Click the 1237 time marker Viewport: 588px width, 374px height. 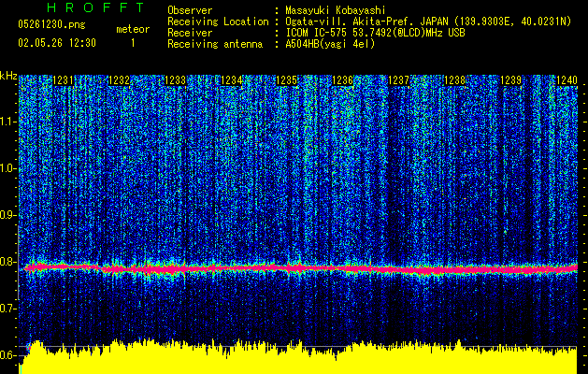[x=398, y=80]
